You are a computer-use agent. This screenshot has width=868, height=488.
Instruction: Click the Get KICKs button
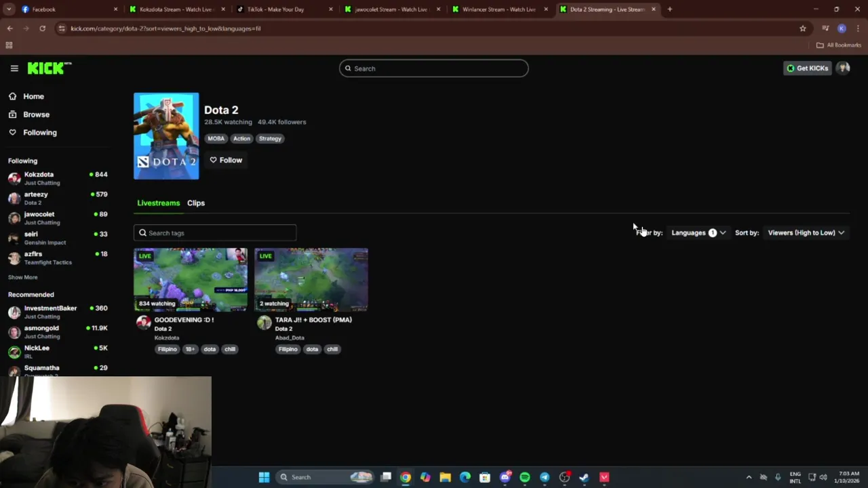(807, 68)
